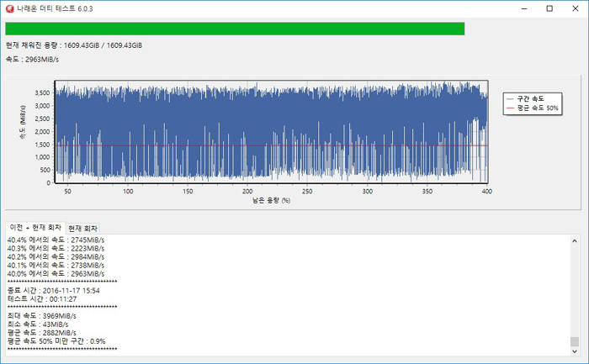Click the 테스트 시간 00:11:27 line
Screen dimensions: 589x364
(42, 299)
